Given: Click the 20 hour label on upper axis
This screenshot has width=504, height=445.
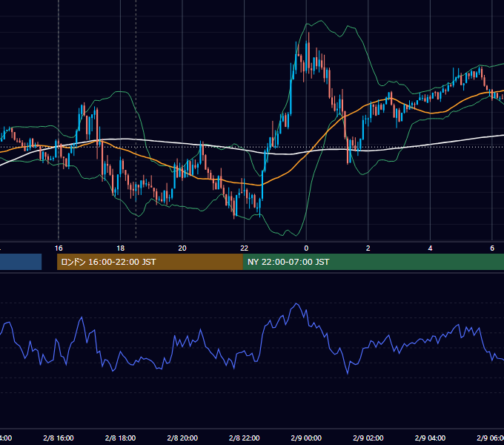Looking at the screenshot, I should click(x=182, y=248).
